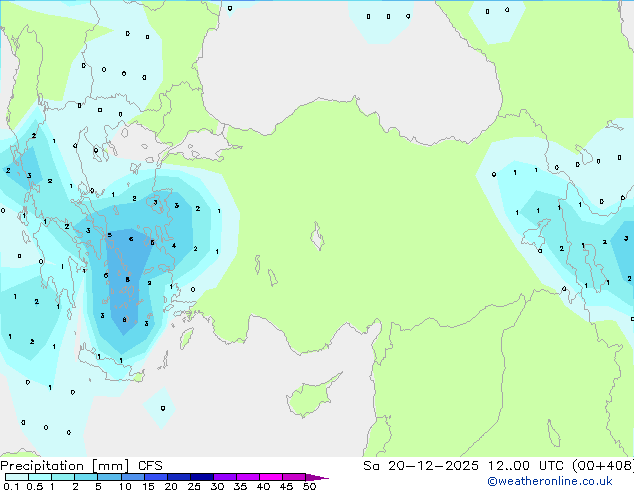Select the 'Sa 20-12-2025' date text
This screenshot has height=490, width=634.
(421, 466)
